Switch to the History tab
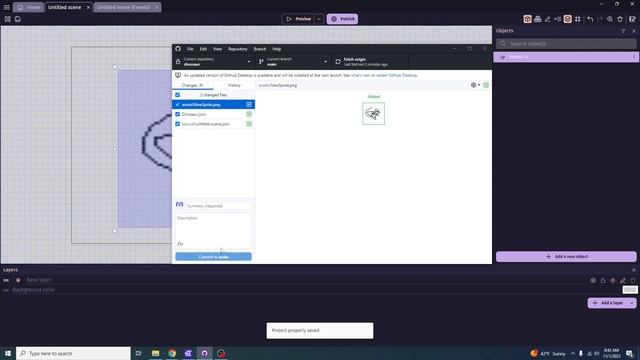Screen dimensions: 640x360 [x=234, y=85]
